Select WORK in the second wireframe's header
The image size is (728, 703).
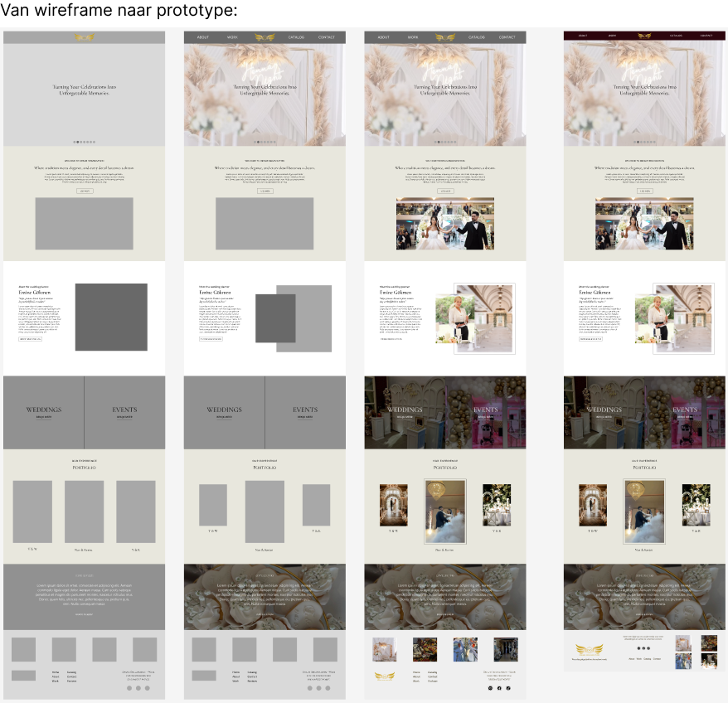[233, 37]
